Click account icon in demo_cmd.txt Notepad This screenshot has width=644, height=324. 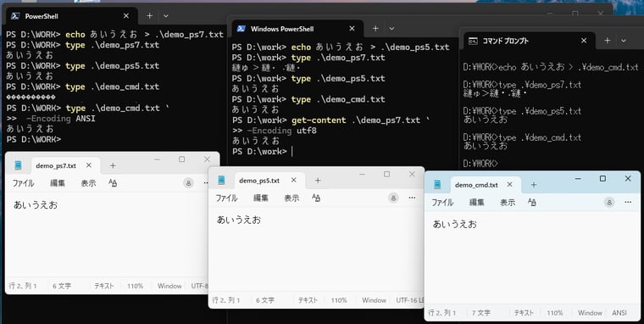609,203
